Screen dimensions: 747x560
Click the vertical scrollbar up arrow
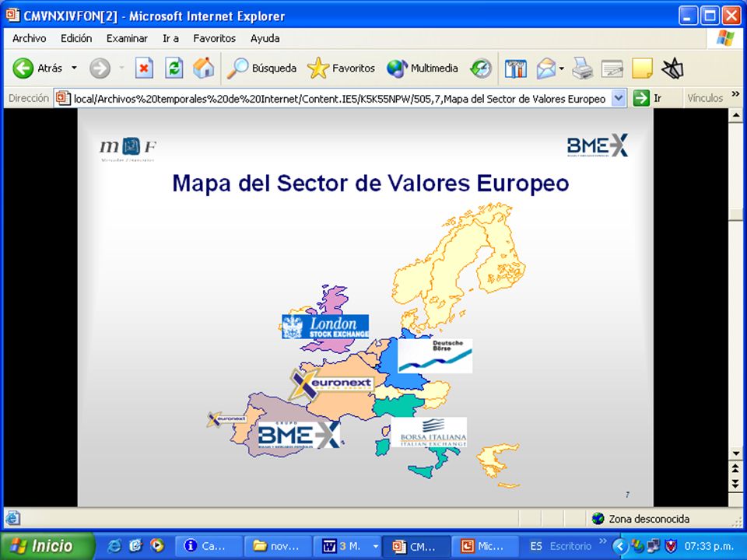735,115
